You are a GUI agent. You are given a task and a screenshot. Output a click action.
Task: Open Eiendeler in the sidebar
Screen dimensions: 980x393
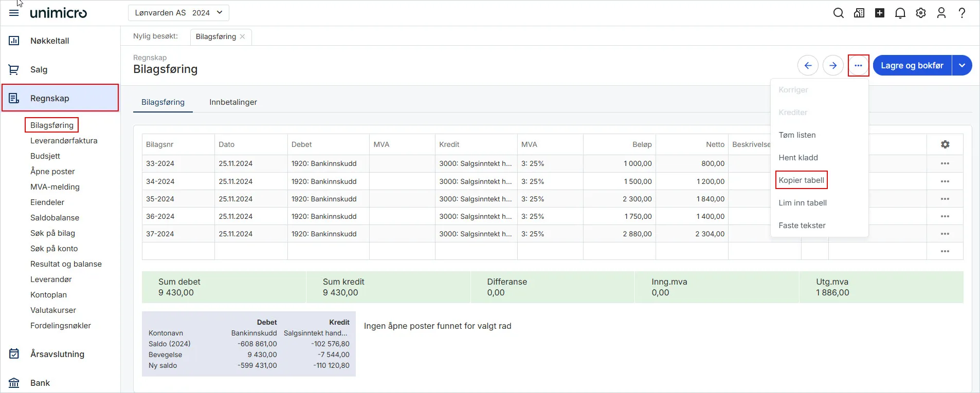point(47,202)
